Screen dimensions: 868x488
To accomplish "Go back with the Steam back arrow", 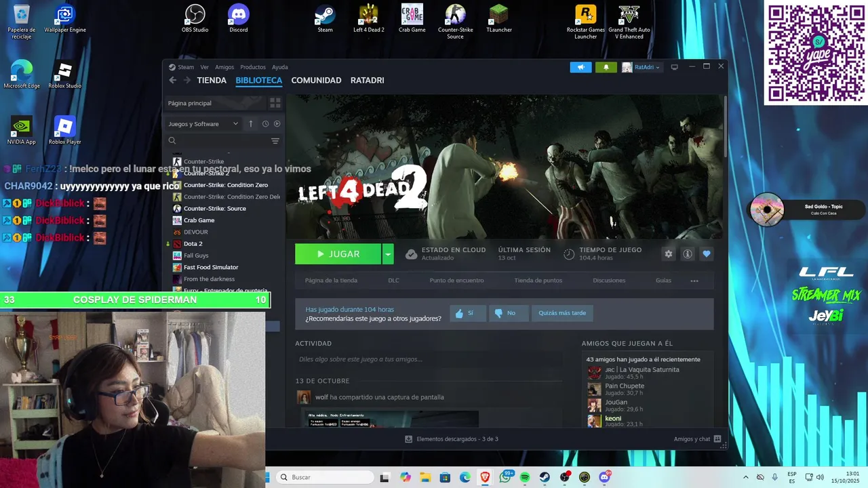I will [172, 80].
